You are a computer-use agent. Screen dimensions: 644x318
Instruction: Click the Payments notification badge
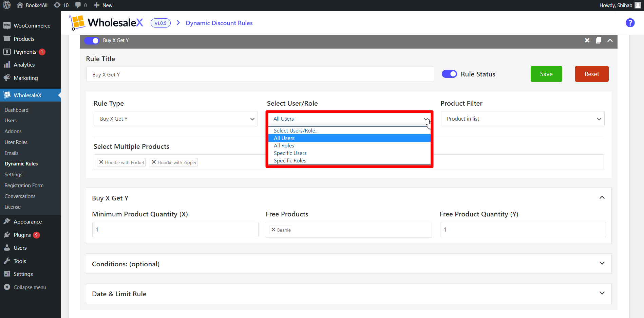(42, 52)
